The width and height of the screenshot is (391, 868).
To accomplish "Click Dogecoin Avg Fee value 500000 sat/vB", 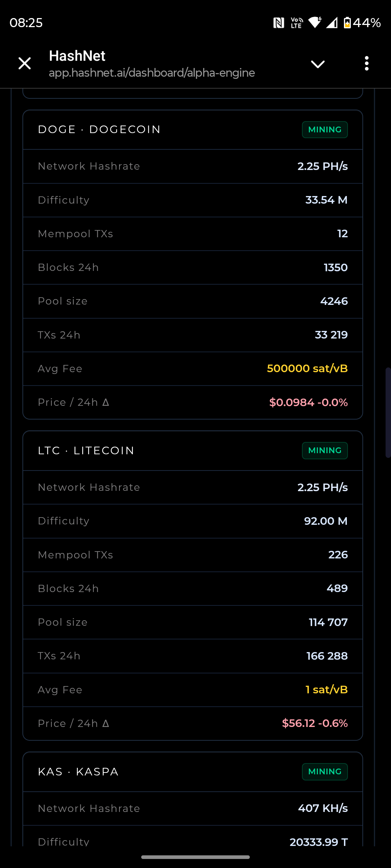I will click(307, 369).
